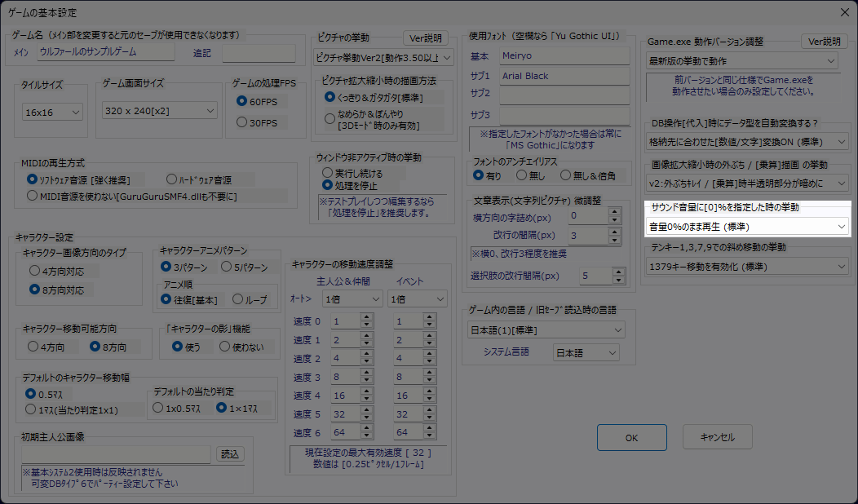Close the ゲームの基本設定 dialog
The height and width of the screenshot is (504, 858).
[x=844, y=12]
